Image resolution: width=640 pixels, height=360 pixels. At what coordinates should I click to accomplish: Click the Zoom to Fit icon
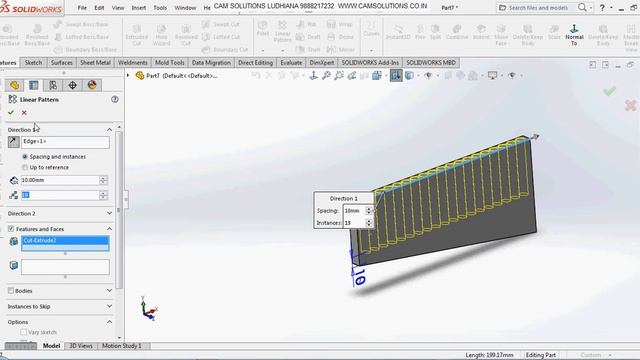click(x=326, y=76)
